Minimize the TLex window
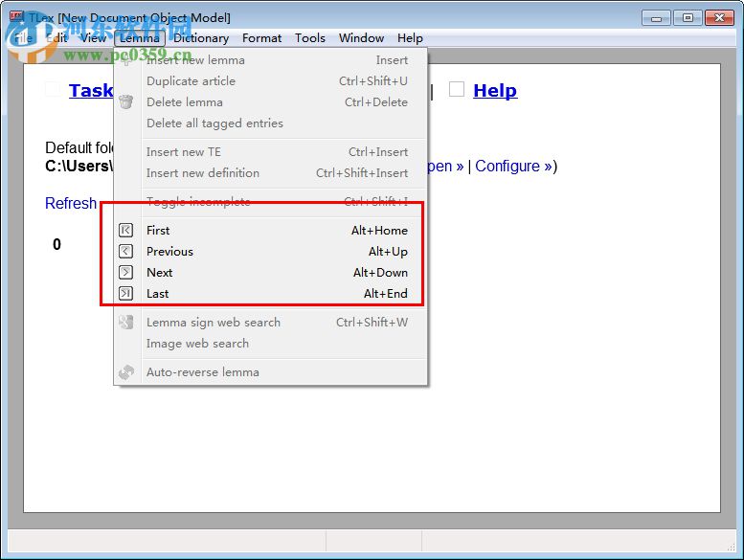Image resolution: width=744 pixels, height=560 pixels. (656, 18)
